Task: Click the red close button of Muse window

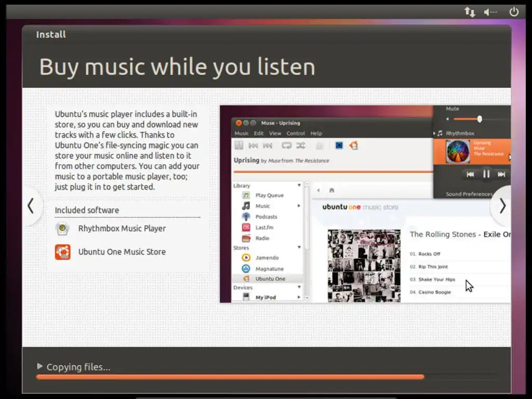Action: [x=238, y=123]
